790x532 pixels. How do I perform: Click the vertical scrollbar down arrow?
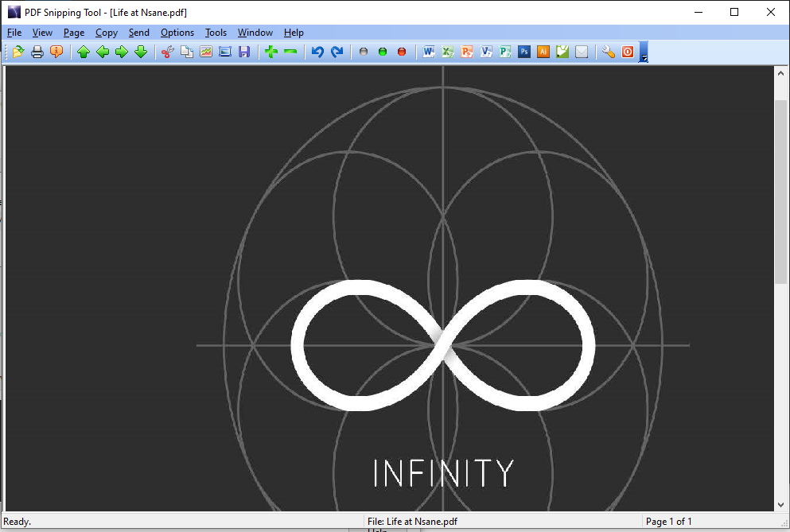(x=780, y=504)
